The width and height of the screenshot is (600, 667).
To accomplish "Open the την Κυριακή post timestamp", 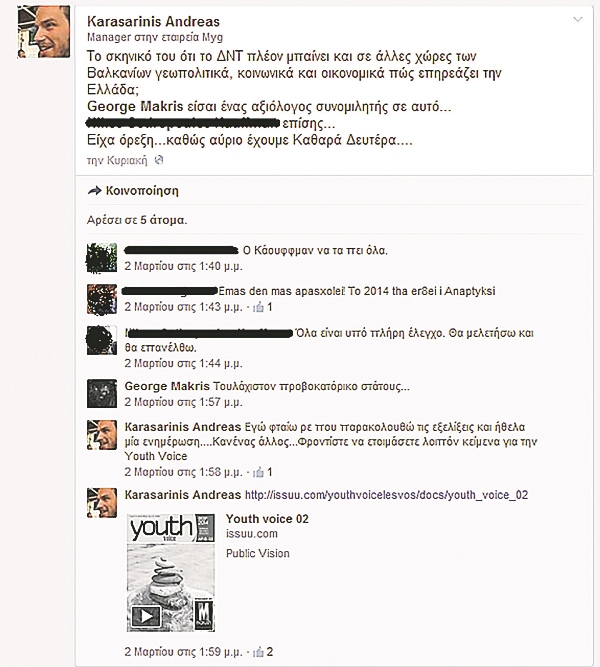I will coord(117,160).
